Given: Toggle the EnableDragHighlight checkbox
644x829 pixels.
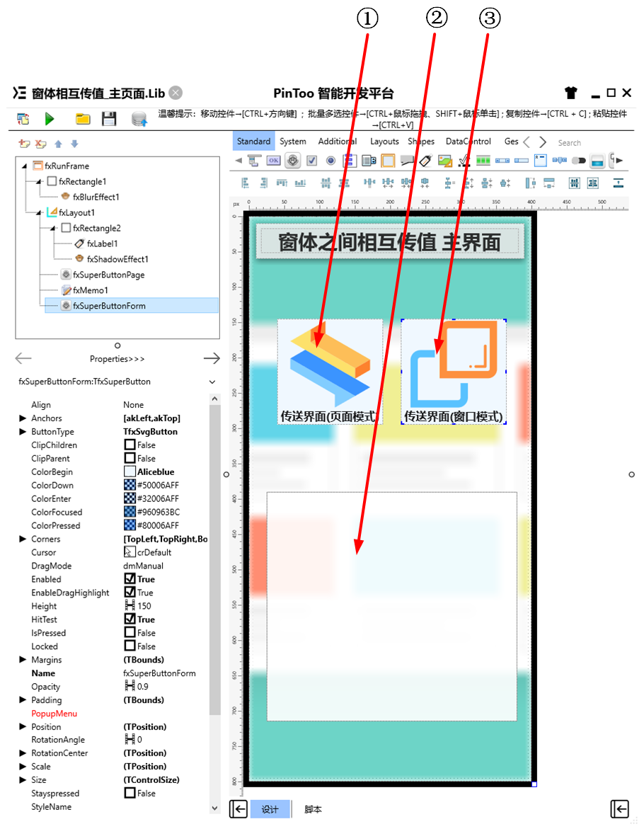Looking at the screenshot, I should (x=130, y=592).
